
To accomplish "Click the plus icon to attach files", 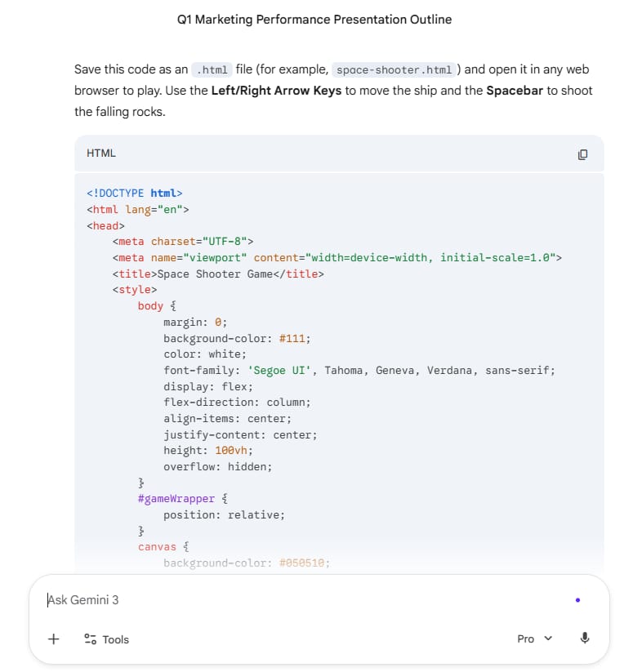I will (53, 639).
